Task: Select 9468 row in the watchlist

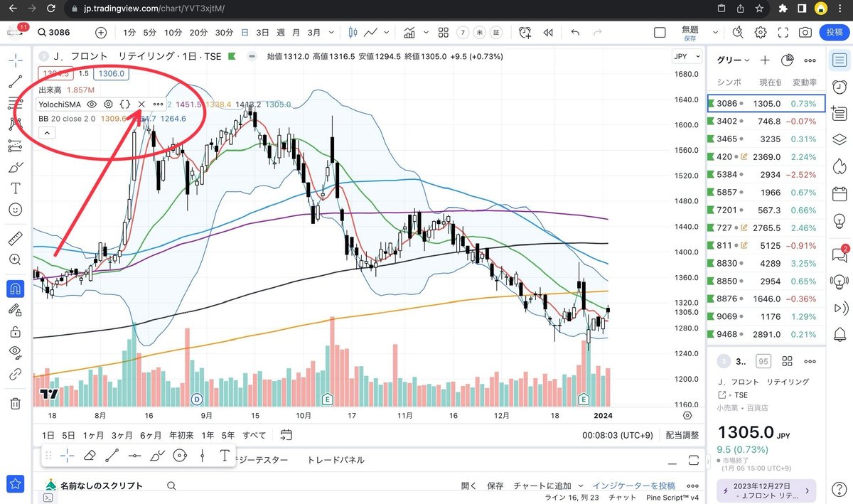Action: tap(766, 335)
